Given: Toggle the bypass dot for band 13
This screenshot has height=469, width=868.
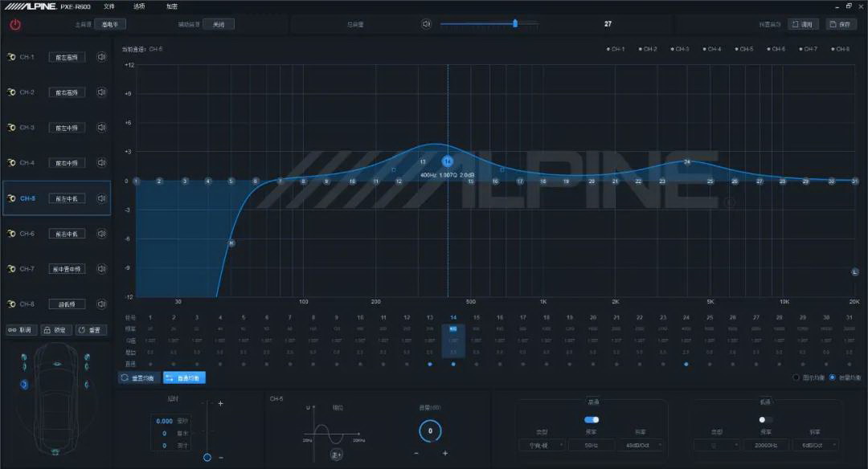Looking at the screenshot, I should (430, 364).
